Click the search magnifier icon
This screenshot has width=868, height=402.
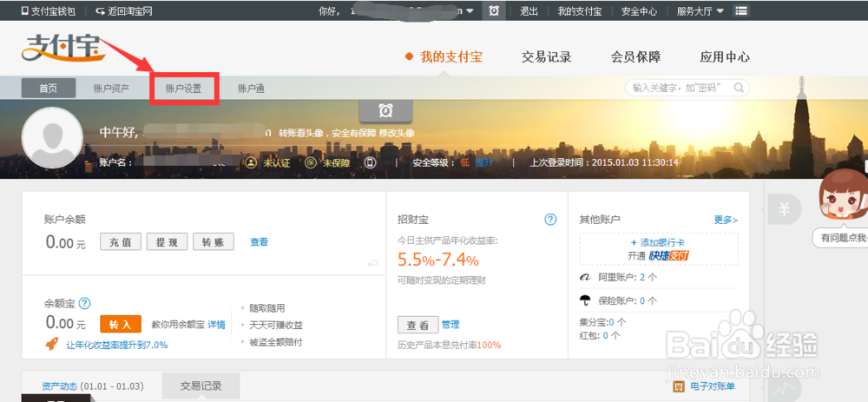[x=739, y=88]
